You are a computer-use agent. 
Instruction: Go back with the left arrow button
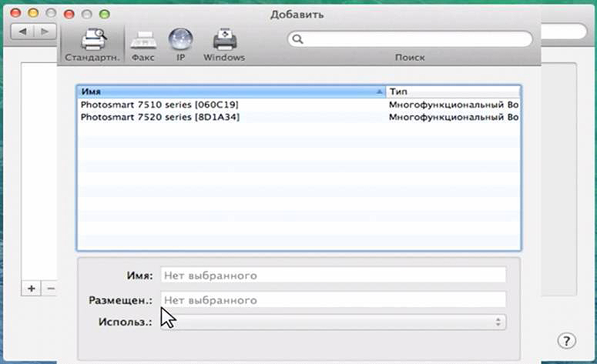click(22, 32)
